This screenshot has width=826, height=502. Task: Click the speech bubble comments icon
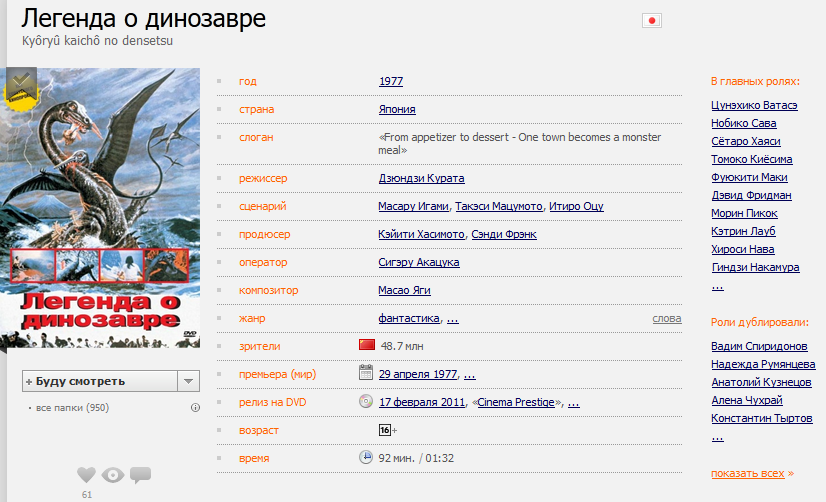[141, 475]
